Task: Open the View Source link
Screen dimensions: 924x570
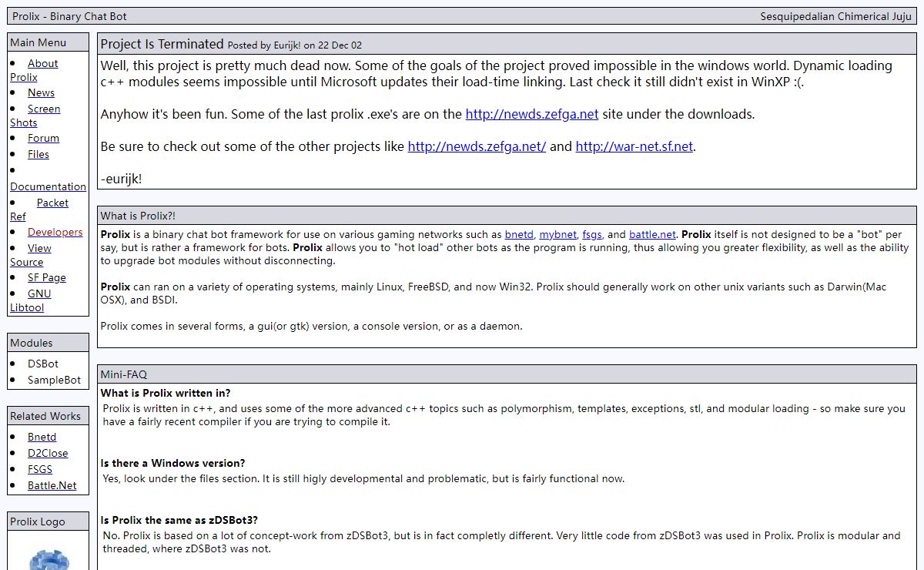Action: tap(39, 248)
